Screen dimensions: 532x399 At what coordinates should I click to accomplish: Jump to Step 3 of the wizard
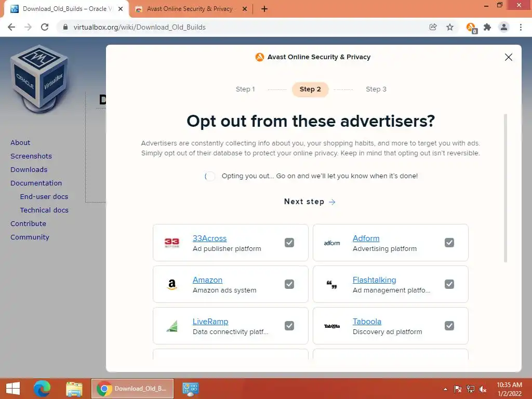click(376, 89)
